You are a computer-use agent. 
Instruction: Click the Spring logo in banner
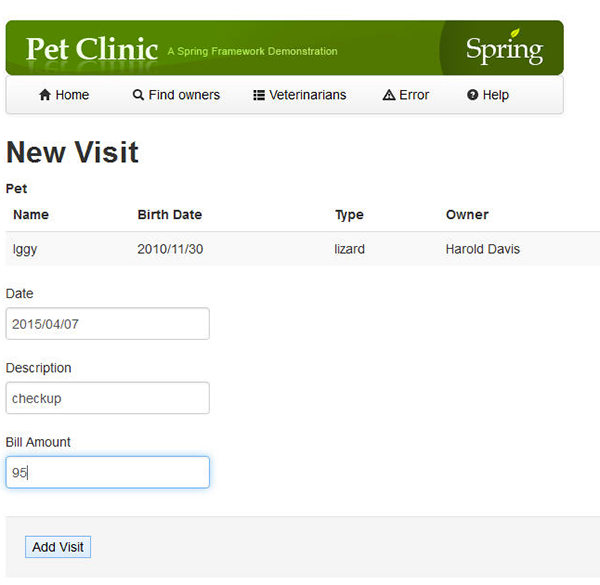[x=504, y=49]
